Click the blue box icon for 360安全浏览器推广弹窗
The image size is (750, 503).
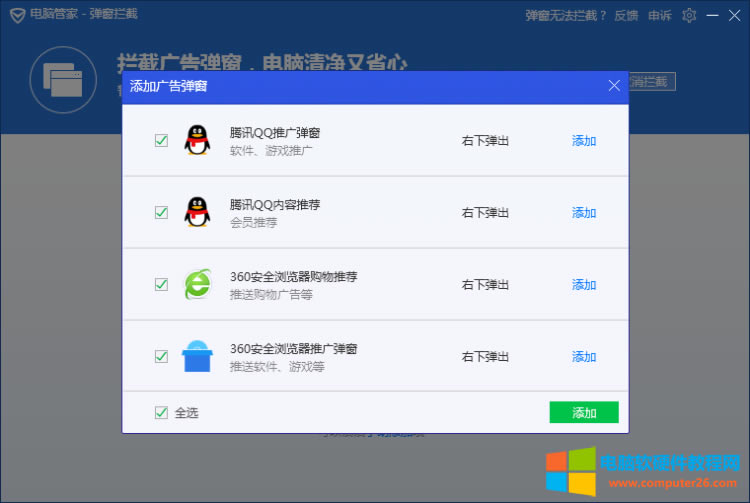point(197,357)
